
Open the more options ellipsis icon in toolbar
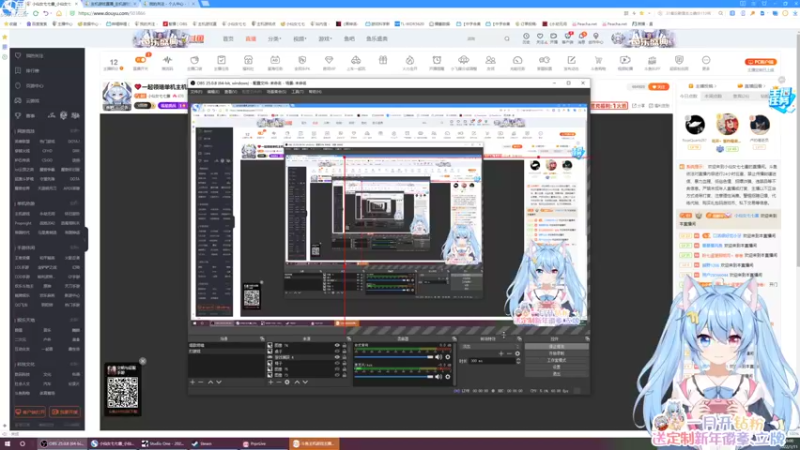(x=706, y=61)
